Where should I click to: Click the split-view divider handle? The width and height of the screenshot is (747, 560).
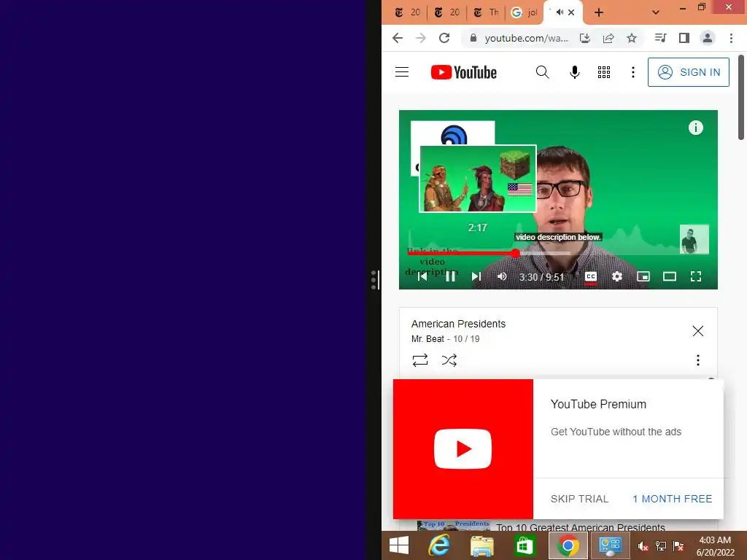tap(374, 280)
